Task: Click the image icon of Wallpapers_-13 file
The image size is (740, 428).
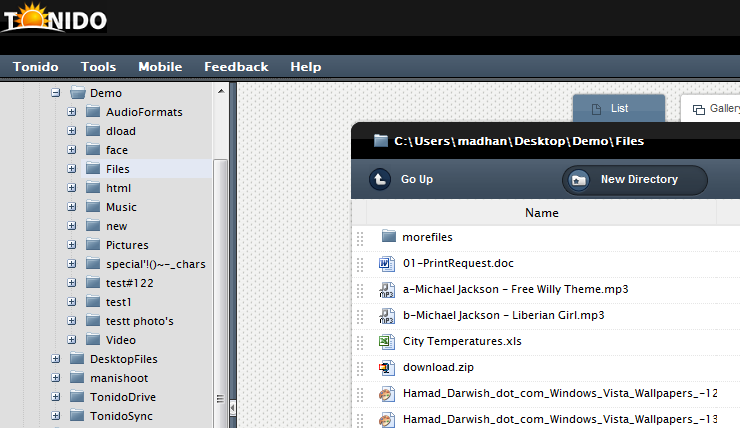Action: [x=387, y=420]
